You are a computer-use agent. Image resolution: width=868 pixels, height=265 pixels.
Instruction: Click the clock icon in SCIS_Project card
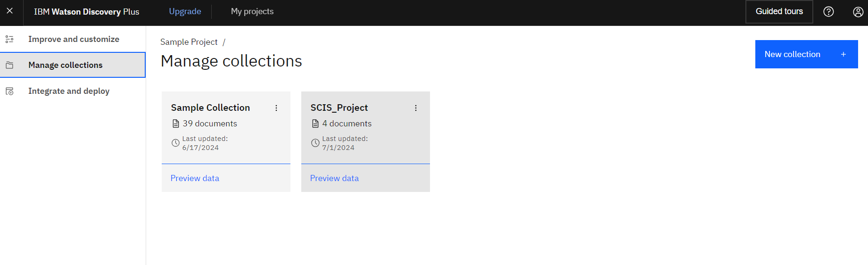pos(315,143)
